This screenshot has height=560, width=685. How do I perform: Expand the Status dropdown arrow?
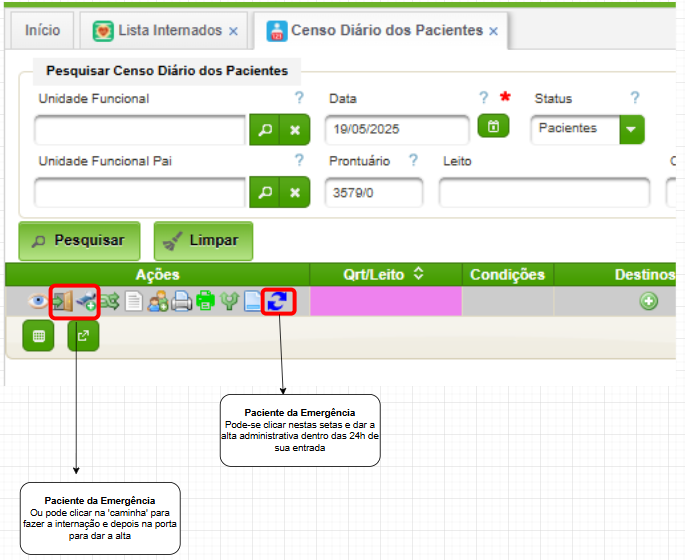coord(631,129)
